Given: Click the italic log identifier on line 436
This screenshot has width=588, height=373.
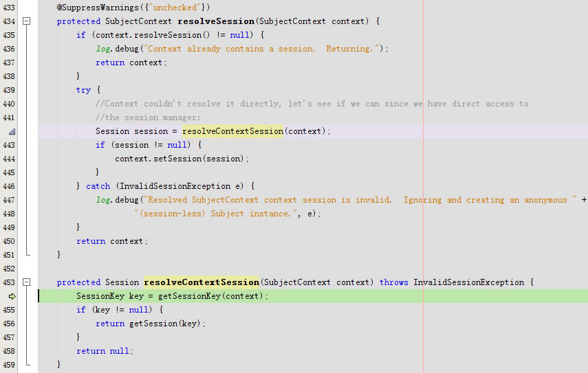Looking at the screenshot, I should pos(102,49).
